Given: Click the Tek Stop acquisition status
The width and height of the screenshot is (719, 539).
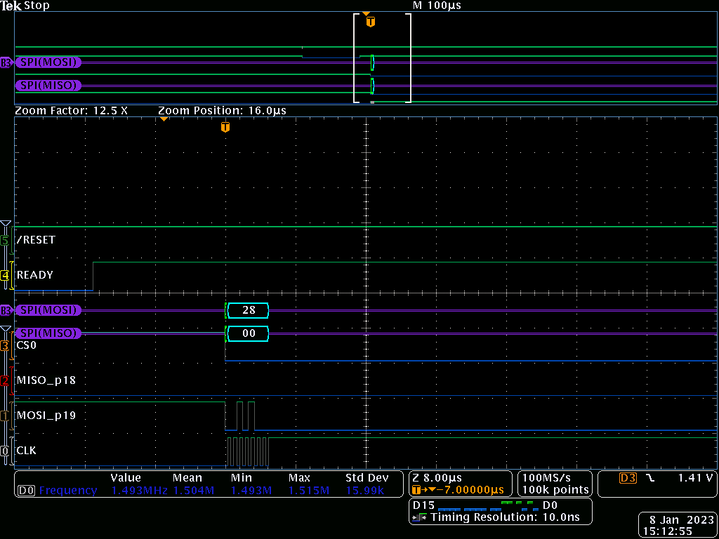Looking at the screenshot, I should pos(25,6).
